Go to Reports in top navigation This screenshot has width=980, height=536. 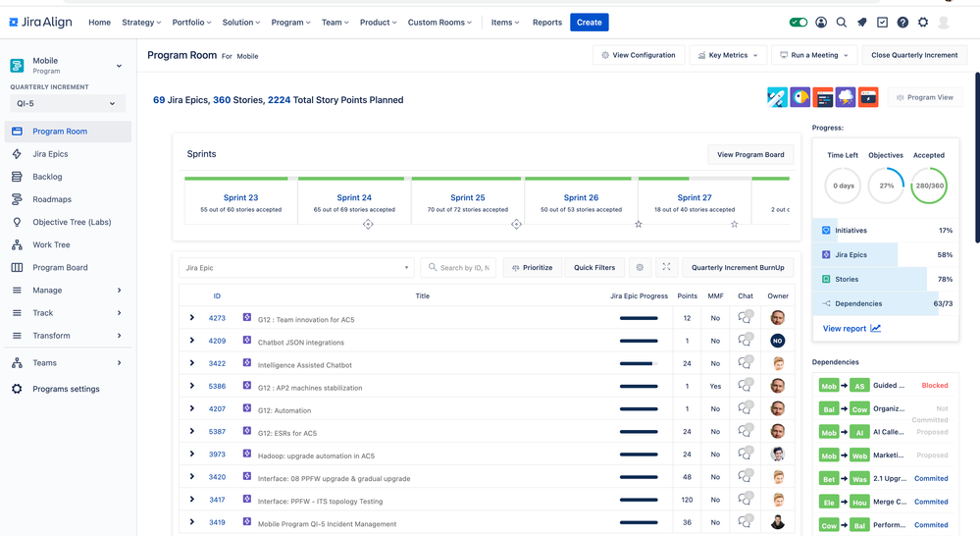pos(546,23)
